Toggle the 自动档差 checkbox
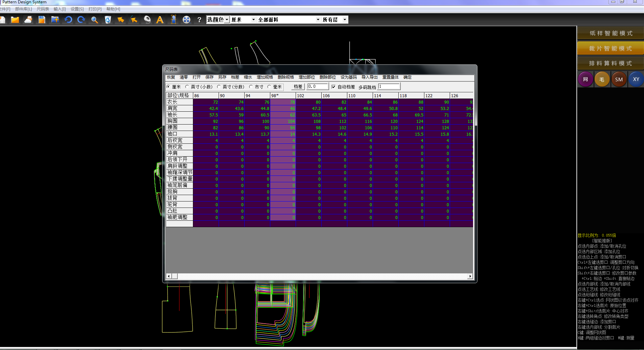Viewport: 644px width, 350px height. point(333,87)
